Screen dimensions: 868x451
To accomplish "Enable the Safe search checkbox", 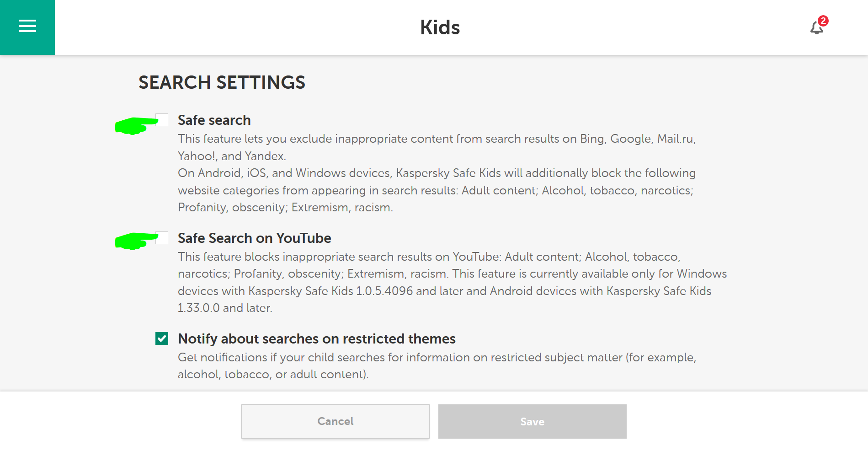I will (162, 120).
